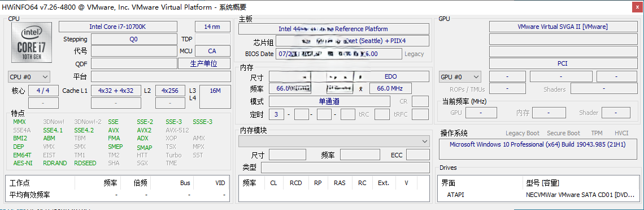
Task: Expand the memory module selection dropdown
Action: click(x=334, y=142)
